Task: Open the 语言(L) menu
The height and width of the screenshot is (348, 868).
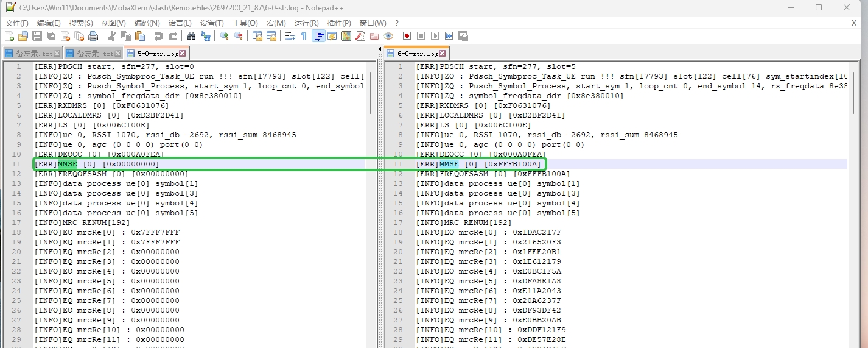Action: tap(180, 23)
